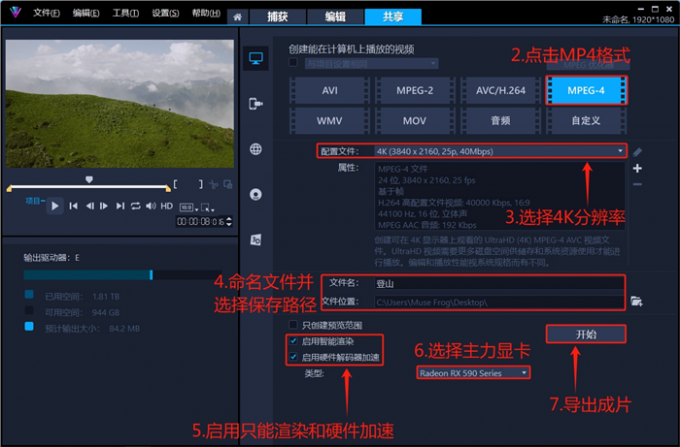Open the same-as-project-settings dropdown

371,64
